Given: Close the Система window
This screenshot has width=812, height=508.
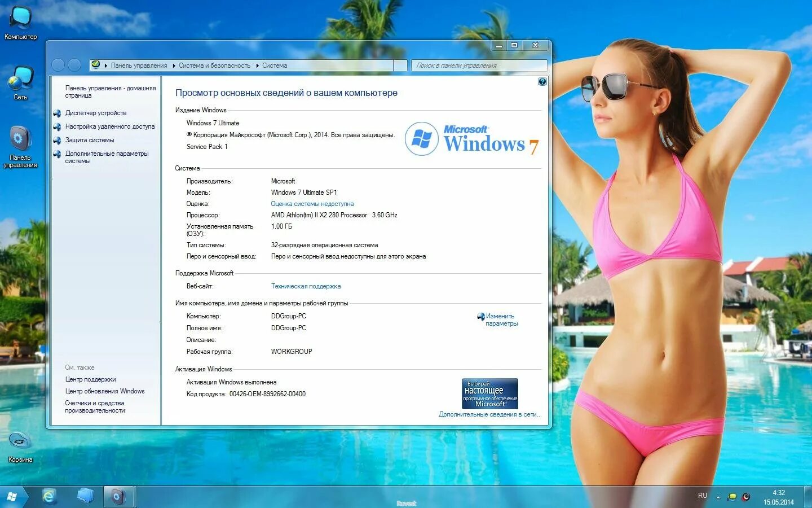Looking at the screenshot, I should 535,46.
